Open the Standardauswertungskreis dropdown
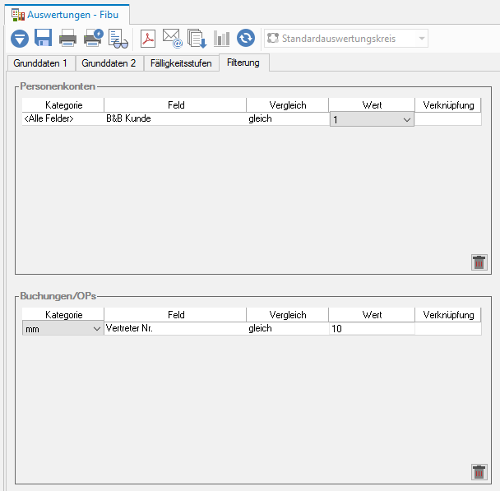The height and width of the screenshot is (491, 500). (x=346, y=38)
